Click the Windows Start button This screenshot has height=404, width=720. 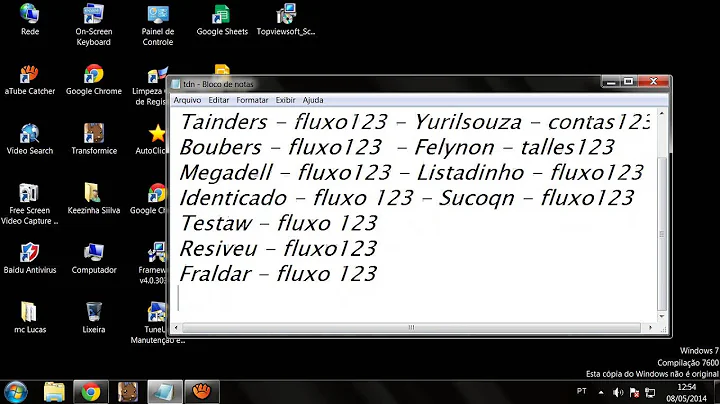16,393
